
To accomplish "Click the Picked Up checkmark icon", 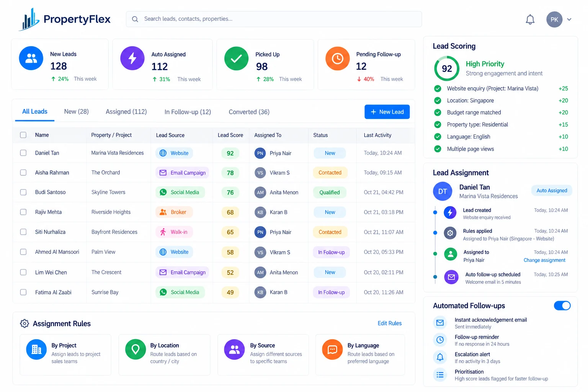I will [x=236, y=59].
